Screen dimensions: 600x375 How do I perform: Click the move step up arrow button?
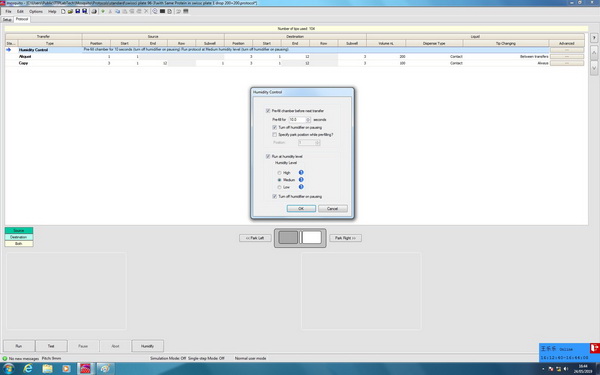point(594,53)
